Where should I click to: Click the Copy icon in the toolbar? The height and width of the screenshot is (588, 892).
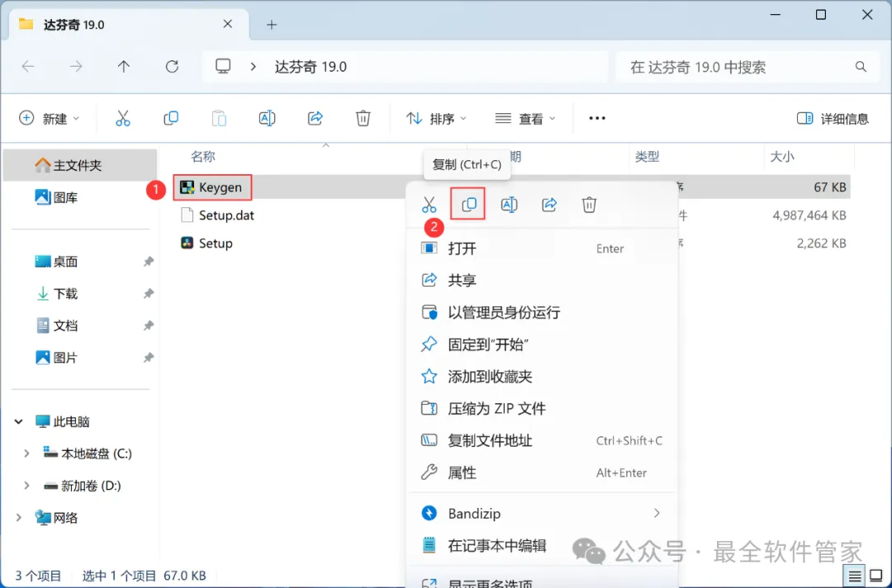(171, 118)
